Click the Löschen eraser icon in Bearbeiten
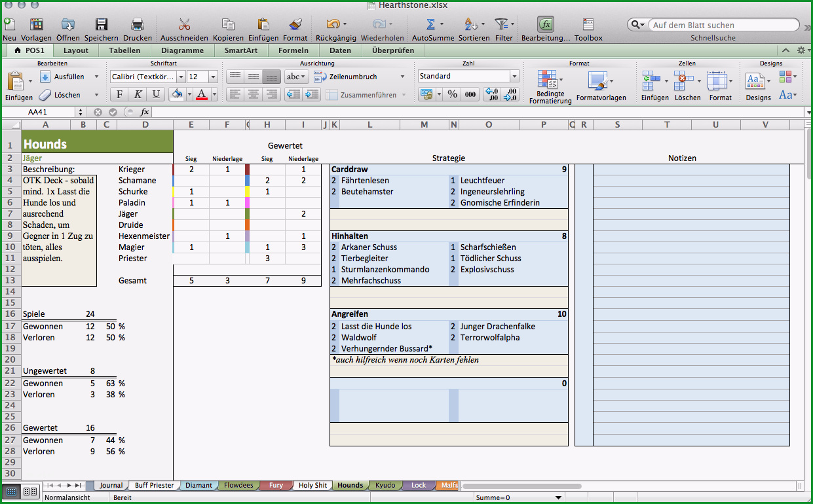This screenshot has width=813, height=504. [45, 95]
